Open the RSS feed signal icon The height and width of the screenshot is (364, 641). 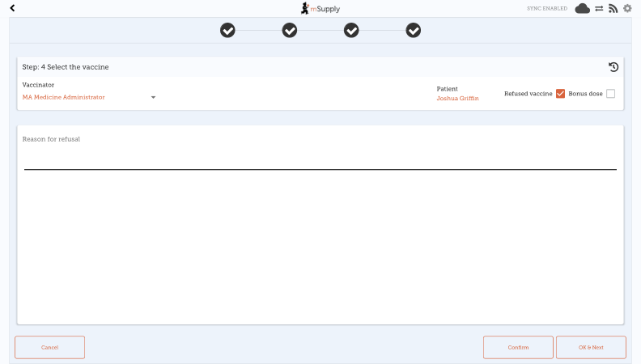613,8
